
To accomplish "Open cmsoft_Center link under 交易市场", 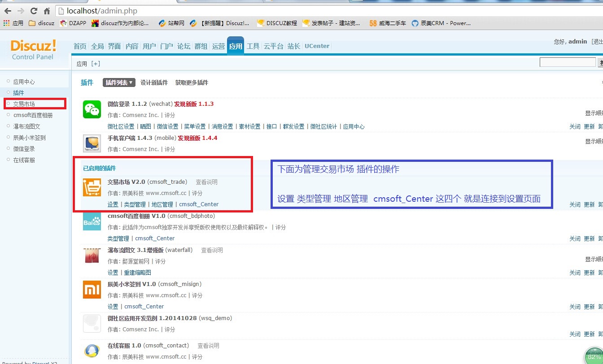I will coord(199,204).
